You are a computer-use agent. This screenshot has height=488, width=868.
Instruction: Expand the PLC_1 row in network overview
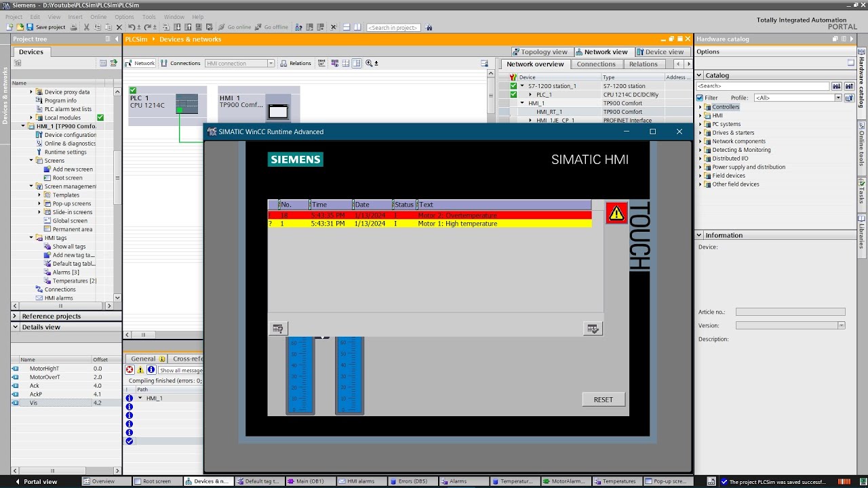pyautogui.click(x=530, y=95)
